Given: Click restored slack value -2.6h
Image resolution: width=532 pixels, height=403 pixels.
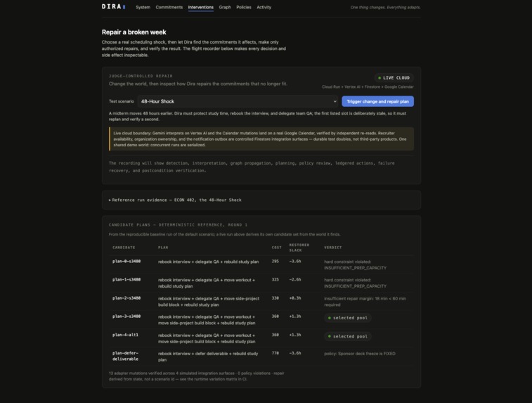Looking at the screenshot, I should pyautogui.click(x=295, y=280).
